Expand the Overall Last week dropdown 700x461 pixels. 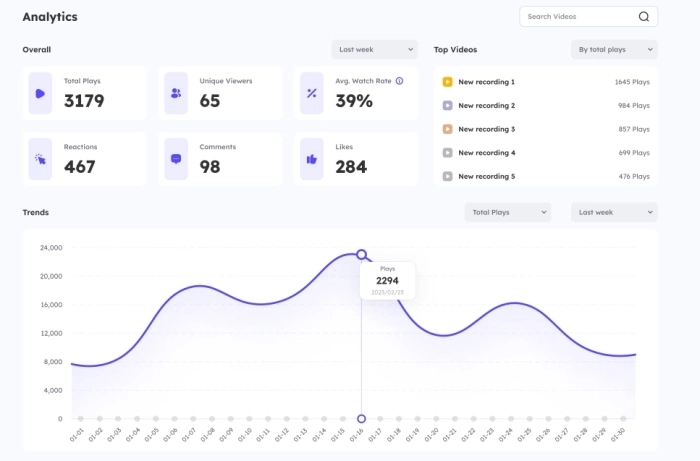click(x=375, y=49)
